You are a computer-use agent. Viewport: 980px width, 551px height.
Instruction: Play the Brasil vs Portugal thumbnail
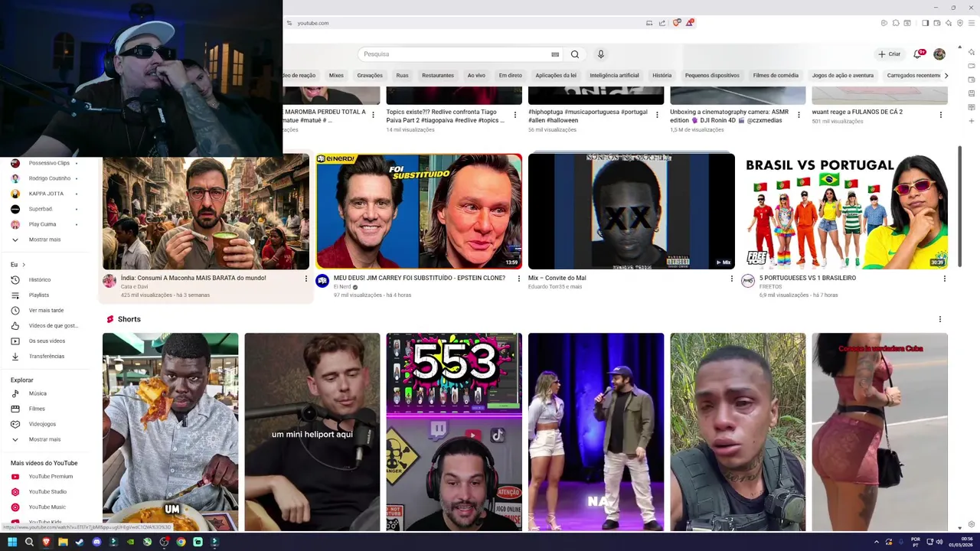click(845, 211)
